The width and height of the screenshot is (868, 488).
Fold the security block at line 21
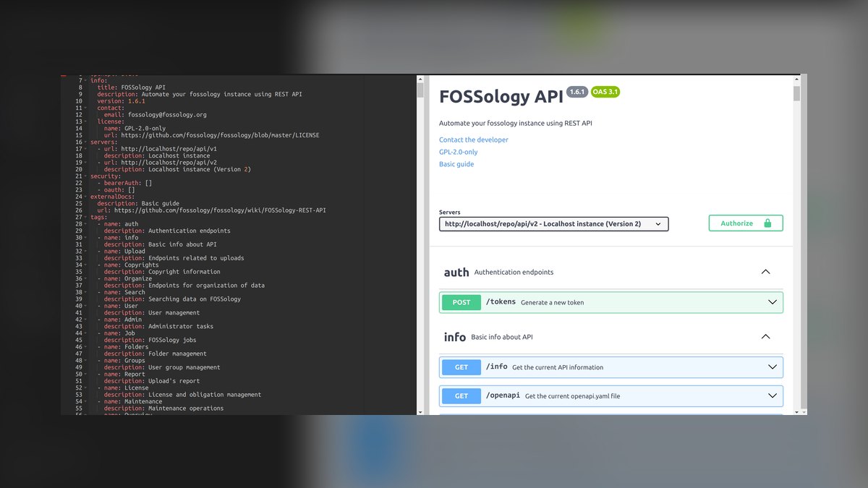(x=87, y=176)
